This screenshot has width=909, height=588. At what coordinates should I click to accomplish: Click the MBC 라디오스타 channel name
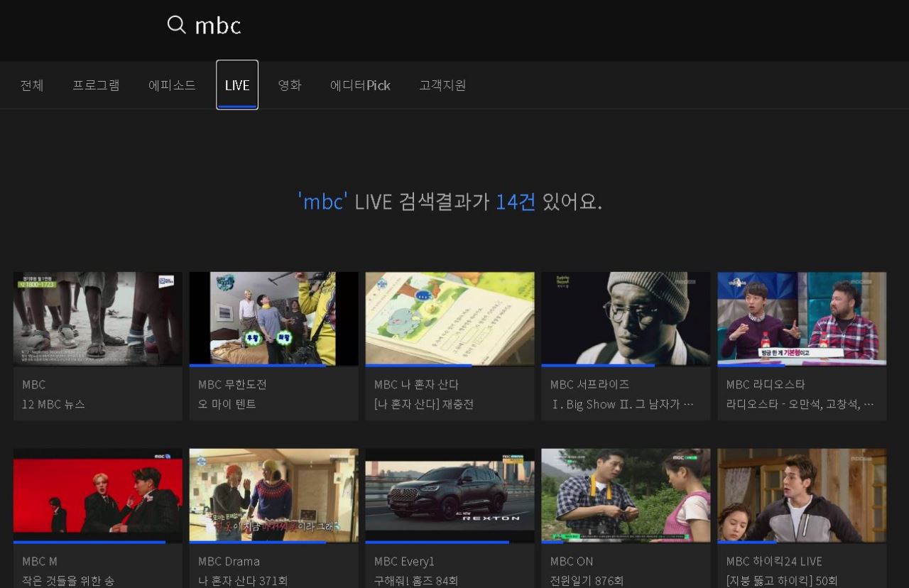(x=766, y=384)
